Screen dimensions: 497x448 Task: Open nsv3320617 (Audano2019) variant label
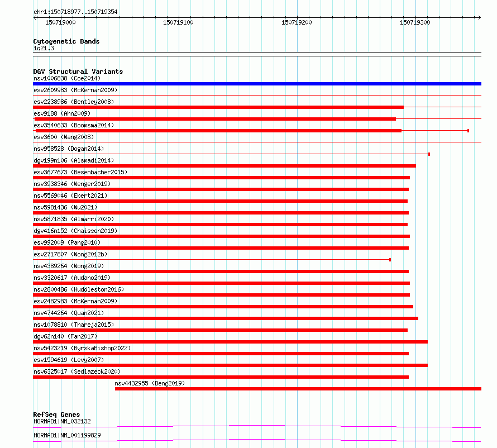72,278
